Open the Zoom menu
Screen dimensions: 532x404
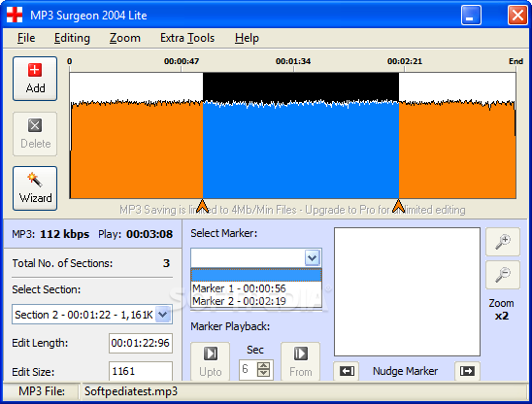click(125, 38)
